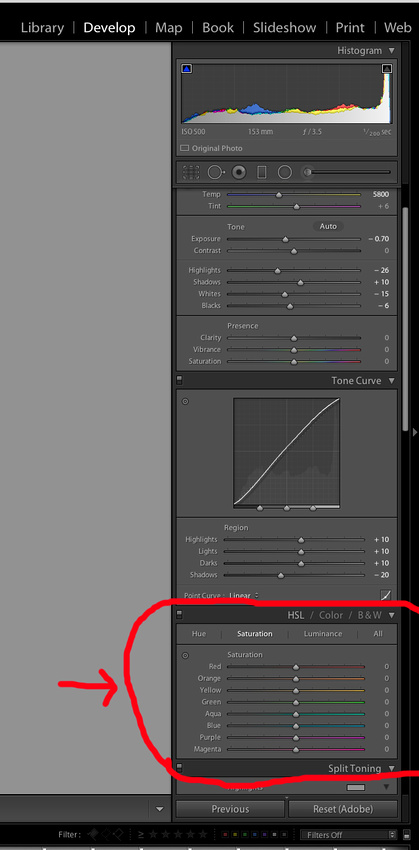Toggle shadow clipping indicator in histogram

[x=186, y=69]
